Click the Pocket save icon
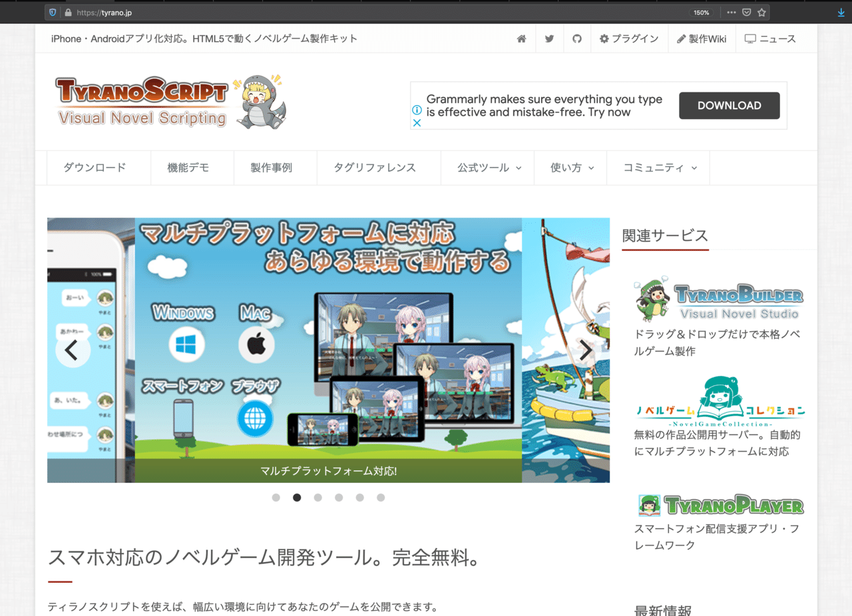This screenshot has height=616, width=852. pos(747,12)
